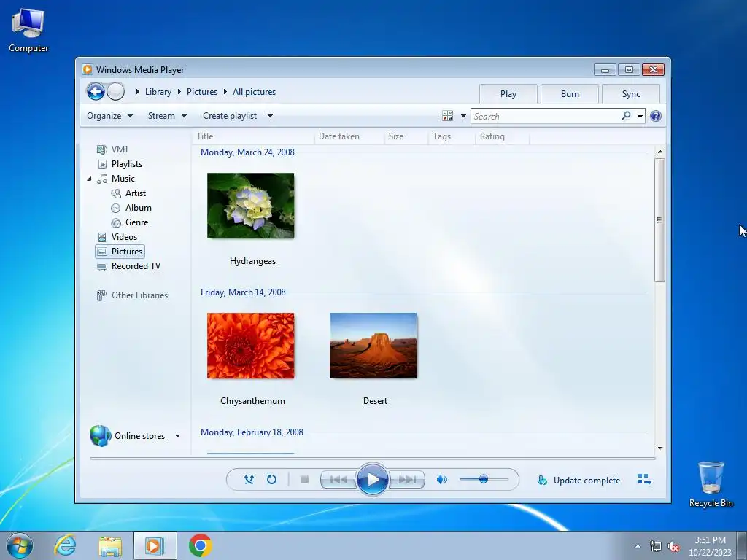The image size is (747, 560).
Task: Switch to Now Playing view
Action: 644,480
